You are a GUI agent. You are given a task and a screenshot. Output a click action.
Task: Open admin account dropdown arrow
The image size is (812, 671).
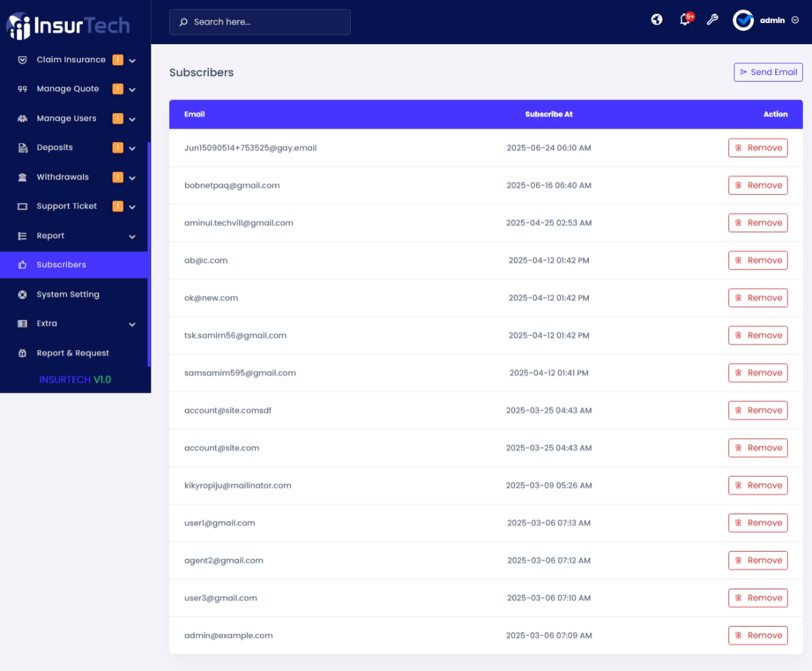click(x=795, y=20)
